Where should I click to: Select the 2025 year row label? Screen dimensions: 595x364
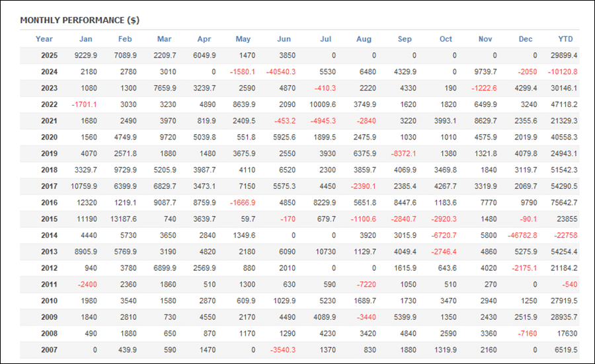[50, 55]
